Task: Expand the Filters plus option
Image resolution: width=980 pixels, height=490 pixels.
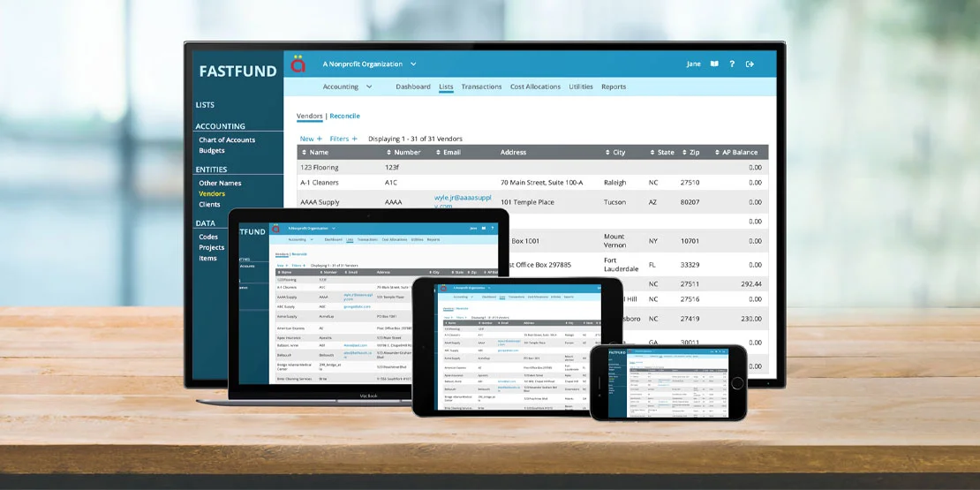Action: tap(343, 139)
